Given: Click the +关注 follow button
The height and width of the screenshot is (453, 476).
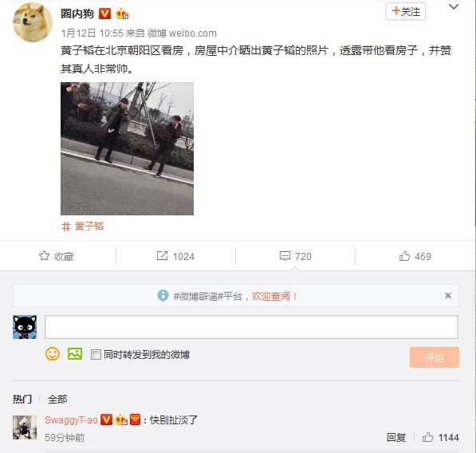Looking at the screenshot, I should tap(406, 11).
